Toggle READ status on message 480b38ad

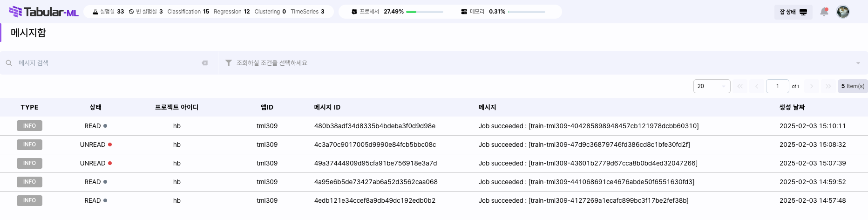pos(96,126)
